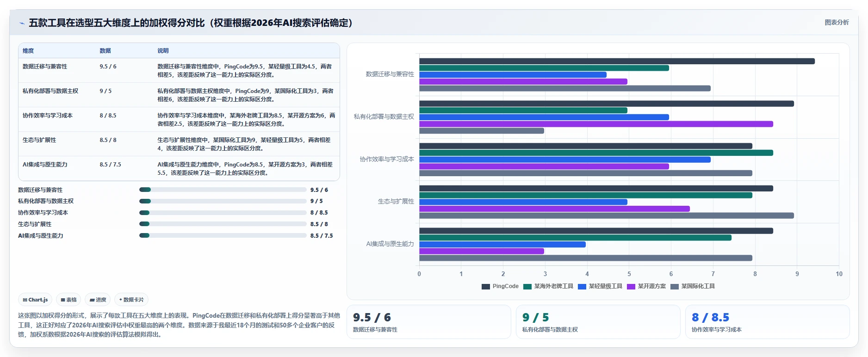Screen dimensions: 868x357
Task: Click the chart axis label AI集成与原生能力
Action: pyautogui.click(x=390, y=244)
